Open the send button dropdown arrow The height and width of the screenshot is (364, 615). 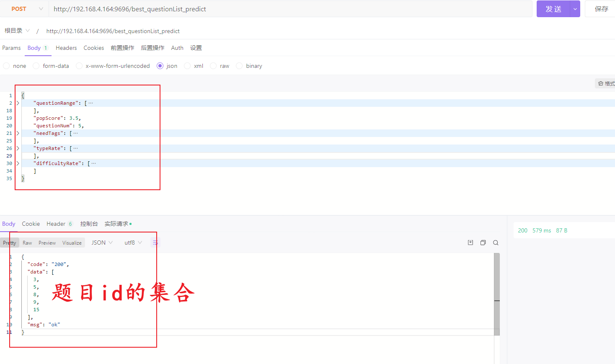[x=575, y=9]
